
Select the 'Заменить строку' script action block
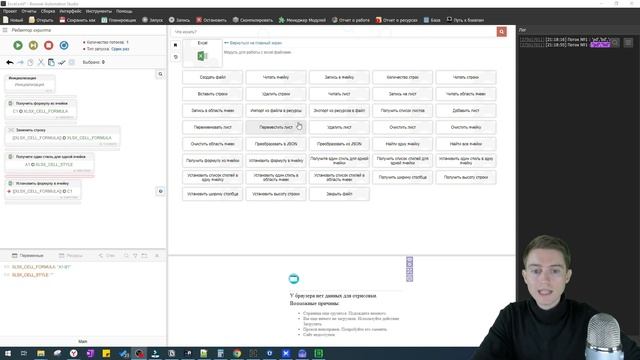pos(62,135)
